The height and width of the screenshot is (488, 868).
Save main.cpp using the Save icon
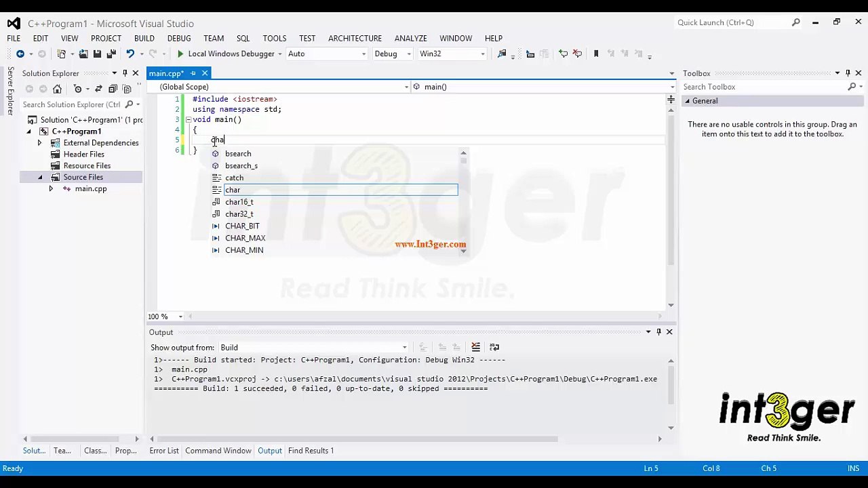pyautogui.click(x=97, y=54)
